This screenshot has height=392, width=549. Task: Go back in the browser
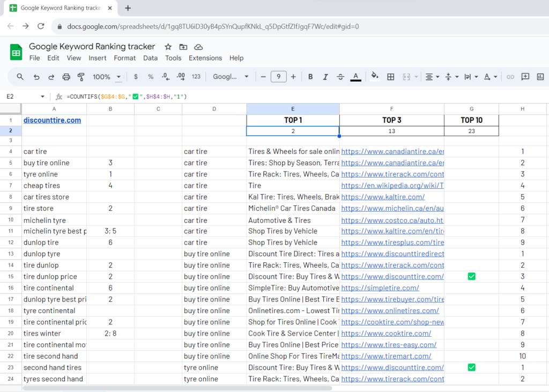click(11, 26)
